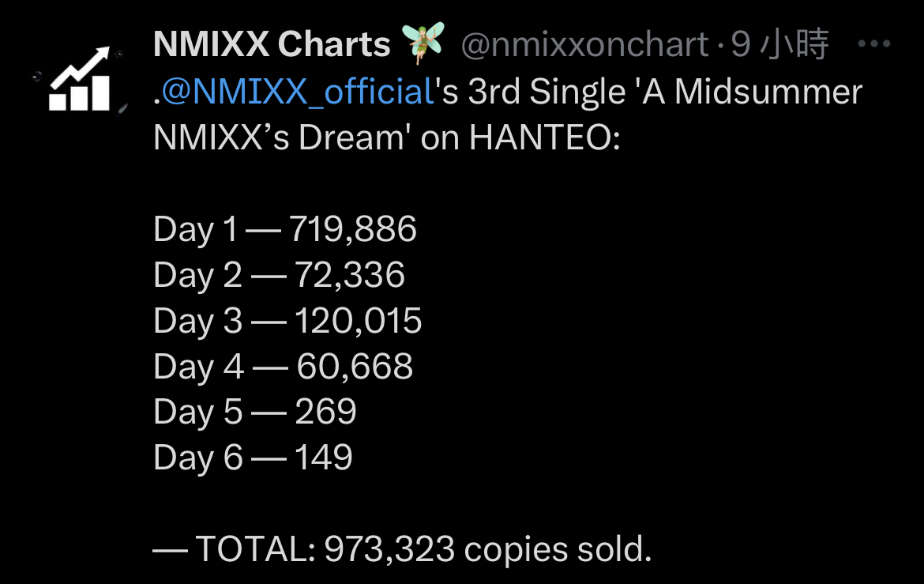This screenshot has width=924, height=584.
Task: Open the 9 小時 timestamp link
Action: coord(779,44)
